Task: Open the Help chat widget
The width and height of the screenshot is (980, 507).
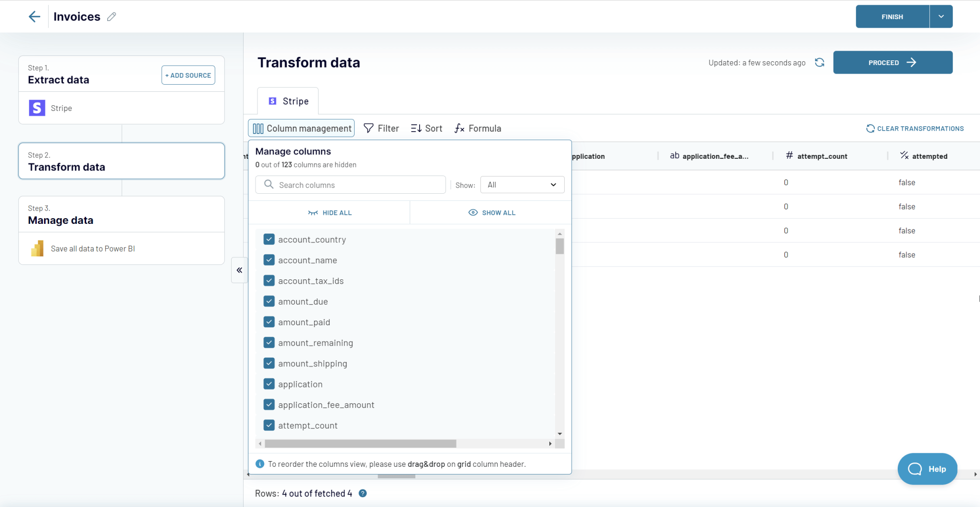Action: 926,469
